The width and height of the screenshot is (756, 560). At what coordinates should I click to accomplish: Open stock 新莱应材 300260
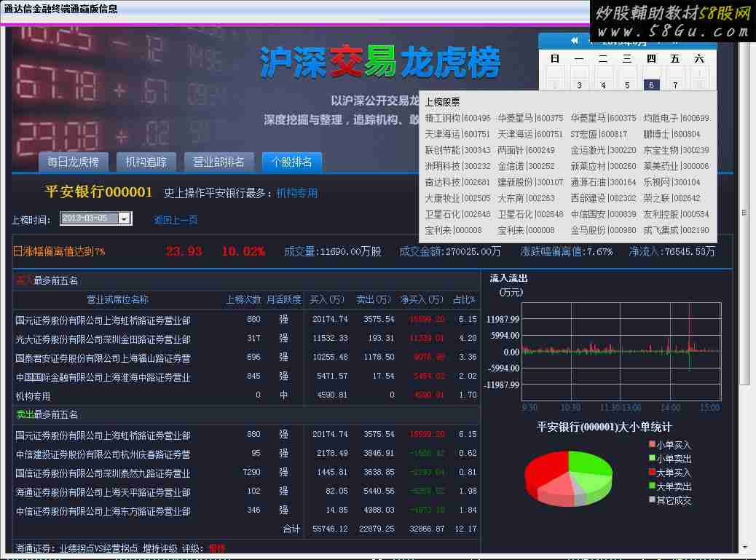pos(603,166)
